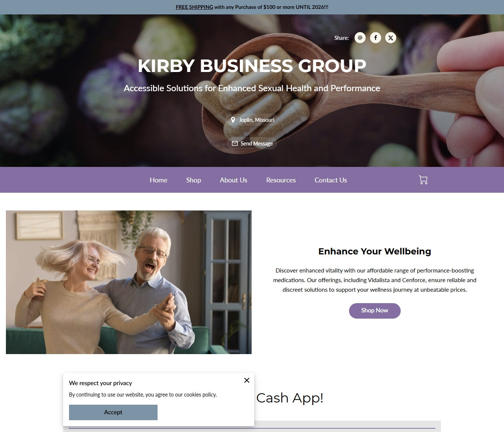Navigate to Contact Us
504x432 pixels.
point(331,180)
